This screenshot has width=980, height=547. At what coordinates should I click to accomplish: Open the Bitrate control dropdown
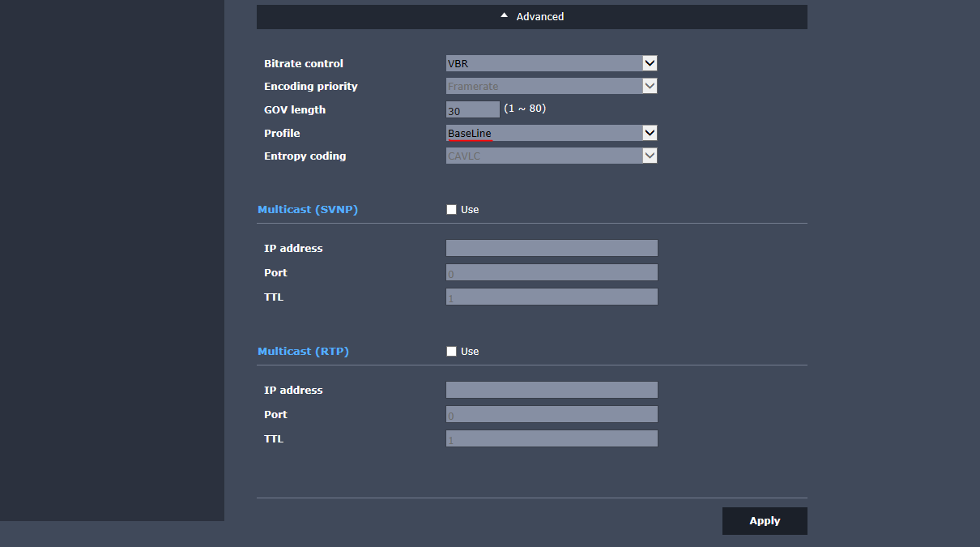pyautogui.click(x=551, y=63)
